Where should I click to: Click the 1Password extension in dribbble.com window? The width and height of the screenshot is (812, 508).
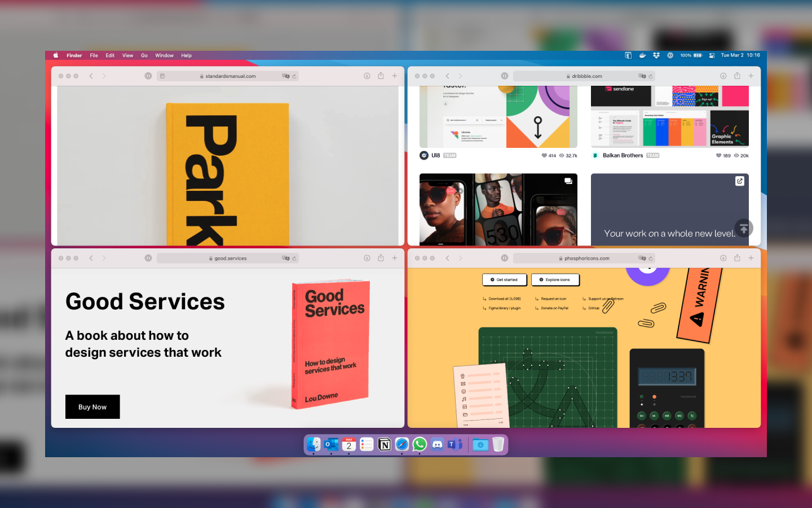[505, 76]
